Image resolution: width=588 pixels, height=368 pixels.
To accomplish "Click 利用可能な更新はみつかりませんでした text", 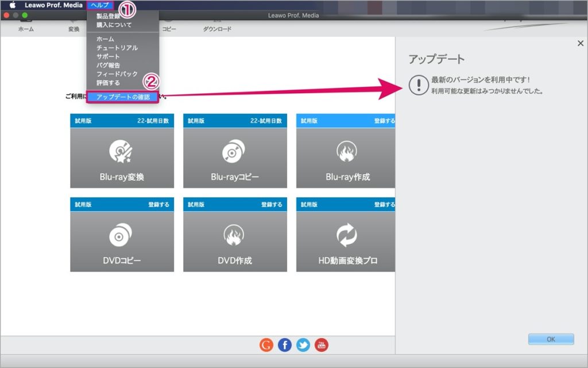I will (x=487, y=91).
